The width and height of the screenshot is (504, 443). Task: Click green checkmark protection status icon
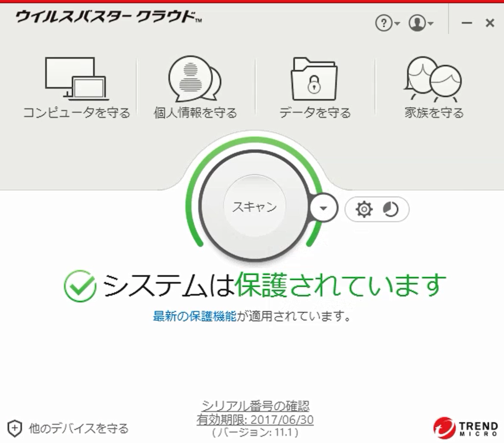tap(80, 286)
